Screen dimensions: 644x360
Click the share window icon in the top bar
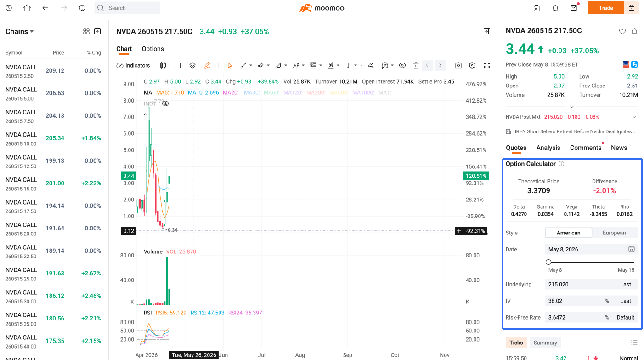537,8
